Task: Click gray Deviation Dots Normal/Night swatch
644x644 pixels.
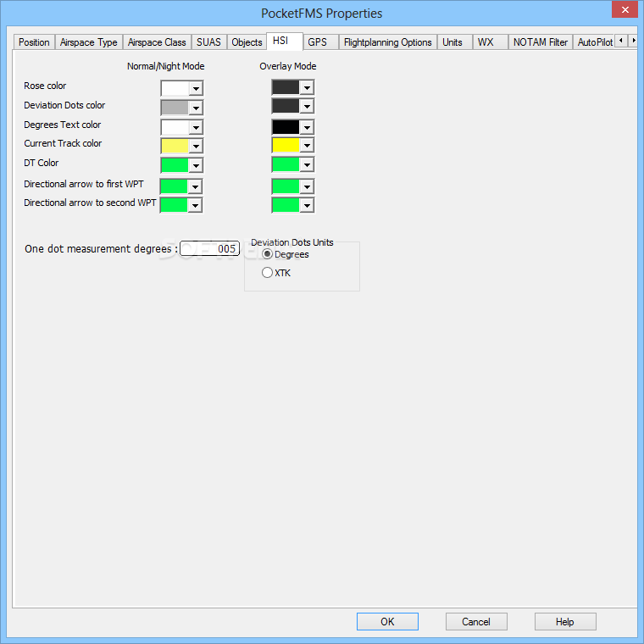Action: click(175, 108)
